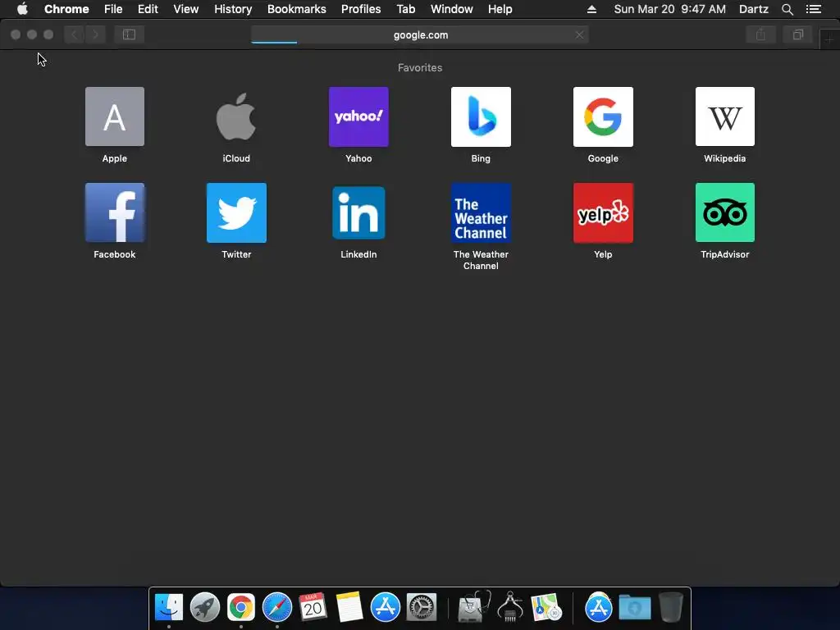Open the Help menu
The width and height of the screenshot is (840, 630).
coord(500,9)
